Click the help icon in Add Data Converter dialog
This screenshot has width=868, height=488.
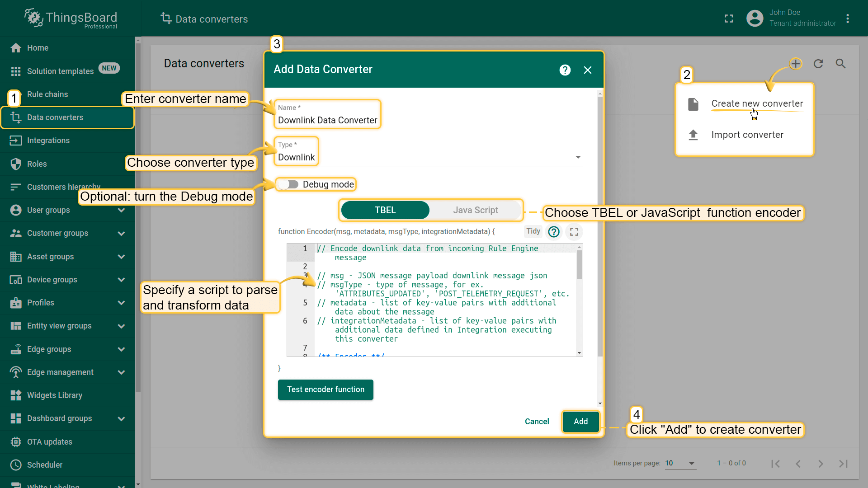pyautogui.click(x=565, y=70)
